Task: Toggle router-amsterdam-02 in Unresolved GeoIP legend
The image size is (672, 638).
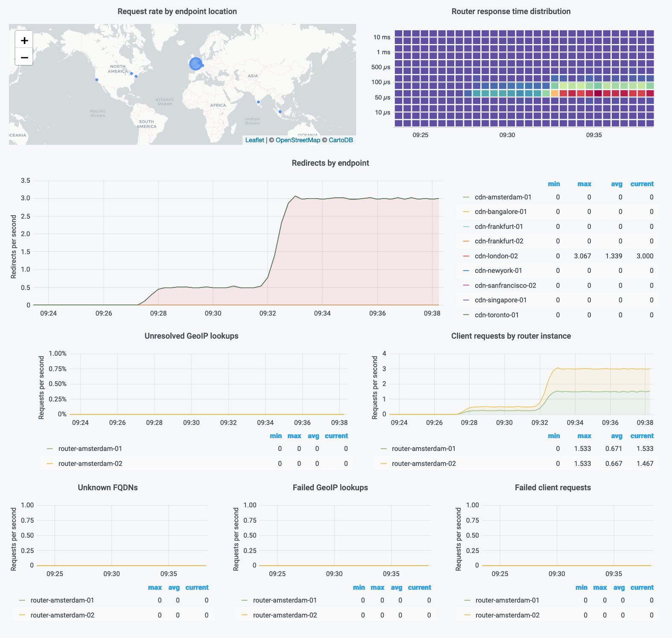Action: (90, 464)
